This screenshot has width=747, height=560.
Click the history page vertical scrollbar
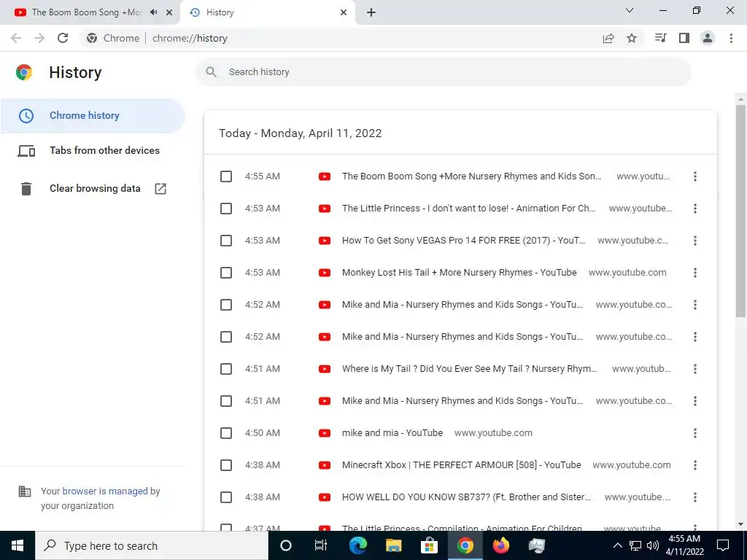click(x=740, y=211)
